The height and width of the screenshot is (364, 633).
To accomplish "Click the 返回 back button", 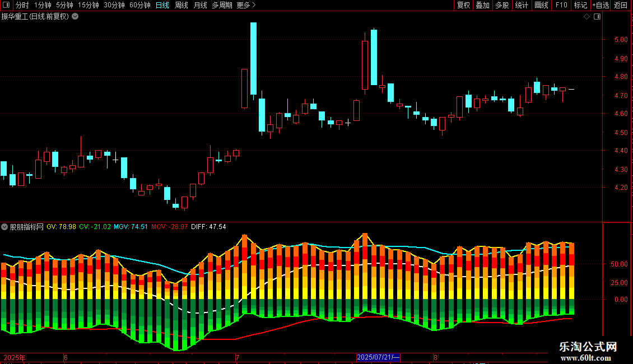I will click(x=621, y=5).
